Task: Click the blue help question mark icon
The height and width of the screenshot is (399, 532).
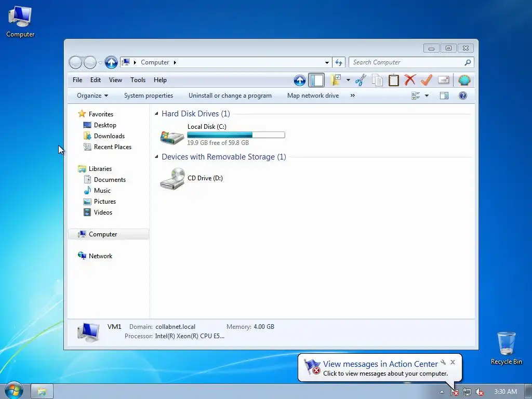Action: tap(463, 96)
